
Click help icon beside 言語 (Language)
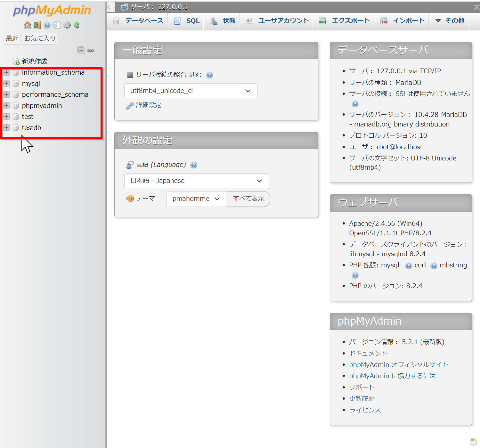point(194,165)
